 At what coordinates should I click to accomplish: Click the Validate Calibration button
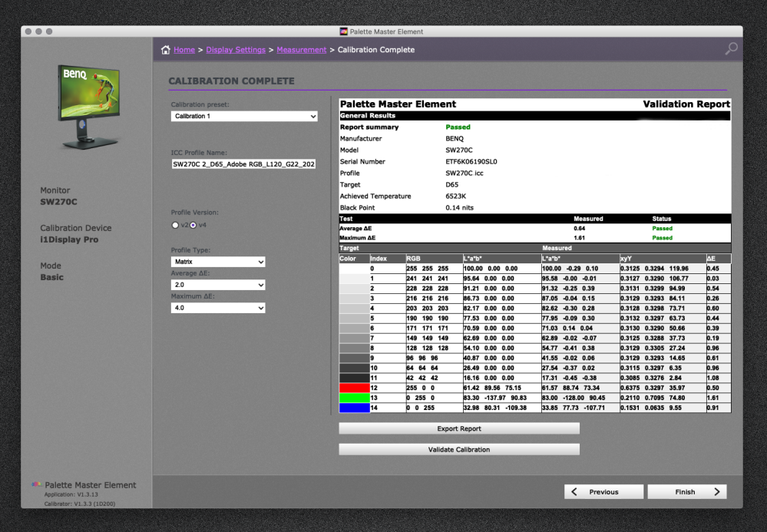pos(459,449)
